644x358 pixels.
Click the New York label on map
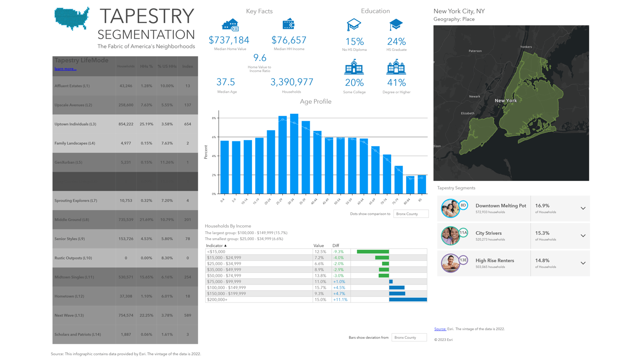tap(506, 101)
